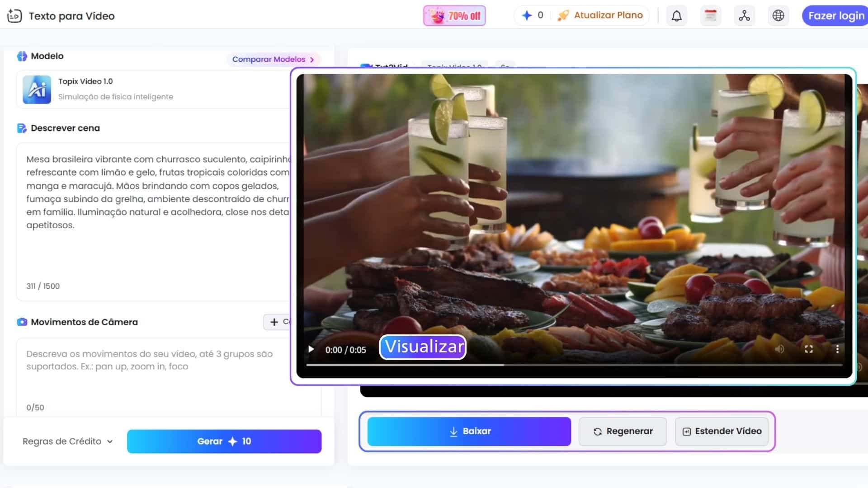
Task: Expand the Regras de Crédito dropdown
Action: coord(67,441)
